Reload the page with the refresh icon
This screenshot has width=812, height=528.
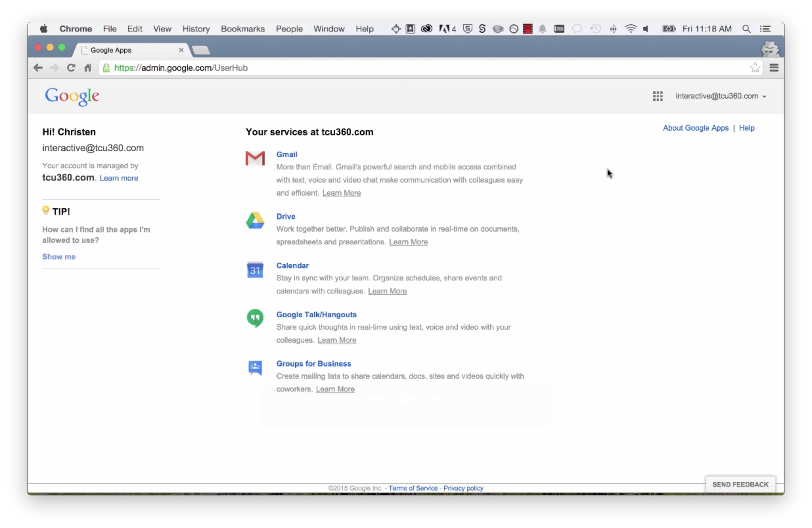[71, 68]
